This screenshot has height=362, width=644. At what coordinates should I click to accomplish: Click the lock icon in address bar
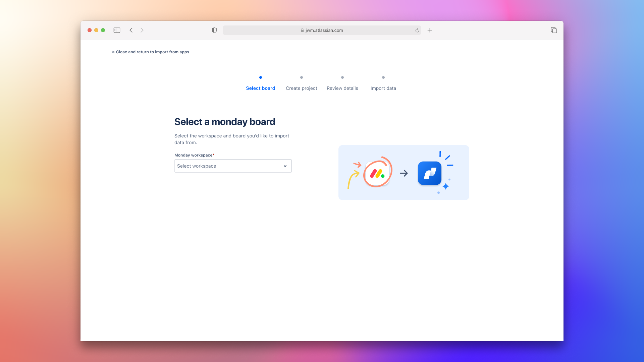click(302, 30)
